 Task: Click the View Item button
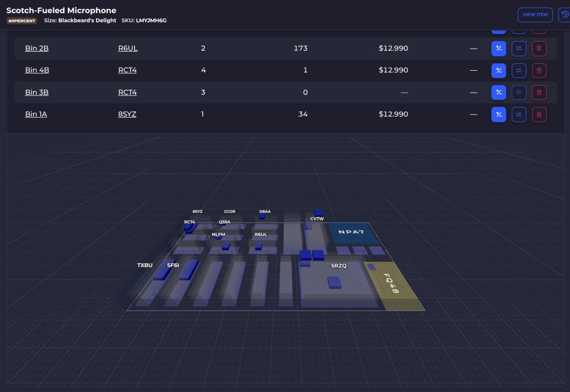click(x=535, y=15)
